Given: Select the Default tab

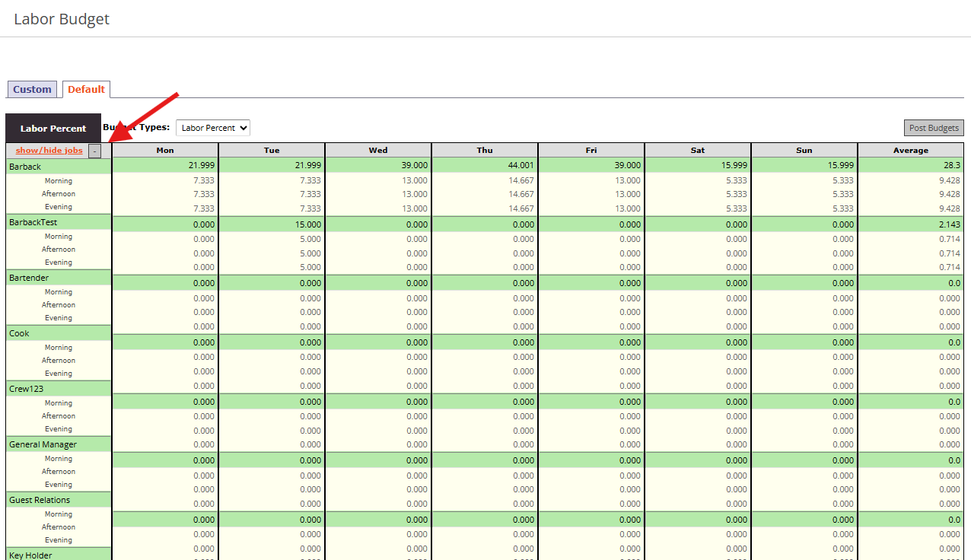Looking at the screenshot, I should pos(86,89).
